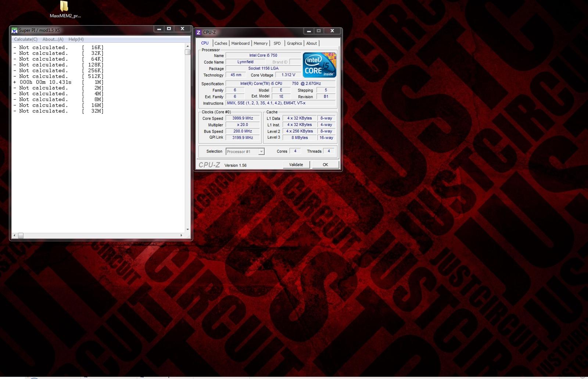This screenshot has width=588, height=379.
Task: Click the 512K 'Not calculated' row
Action: click(x=59, y=76)
